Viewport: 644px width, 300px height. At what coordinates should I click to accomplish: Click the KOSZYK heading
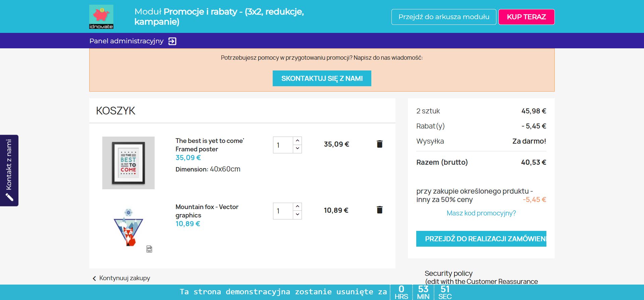coord(115,111)
